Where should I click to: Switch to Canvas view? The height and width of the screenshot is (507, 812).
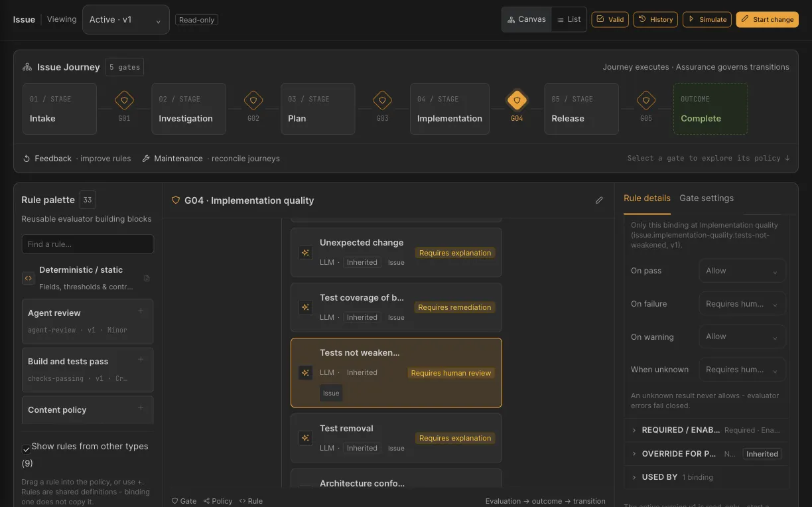pyautogui.click(x=527, y=19)
